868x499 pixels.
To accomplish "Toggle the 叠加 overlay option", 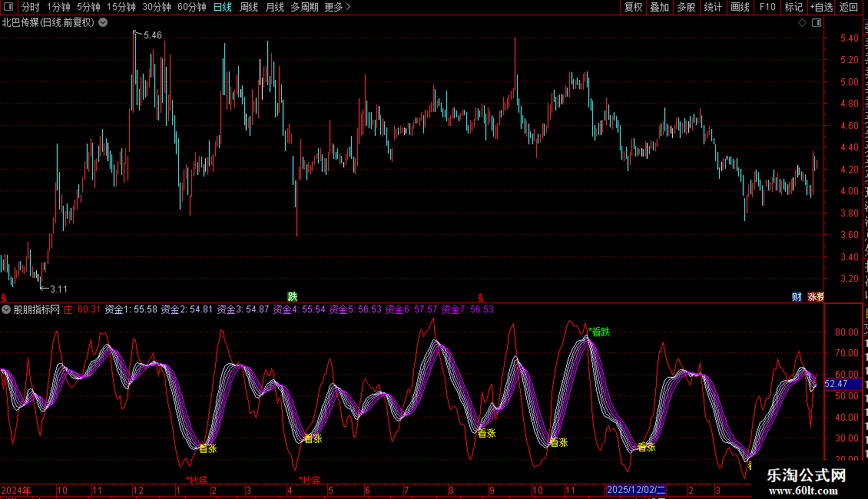I will click(659, 7).
